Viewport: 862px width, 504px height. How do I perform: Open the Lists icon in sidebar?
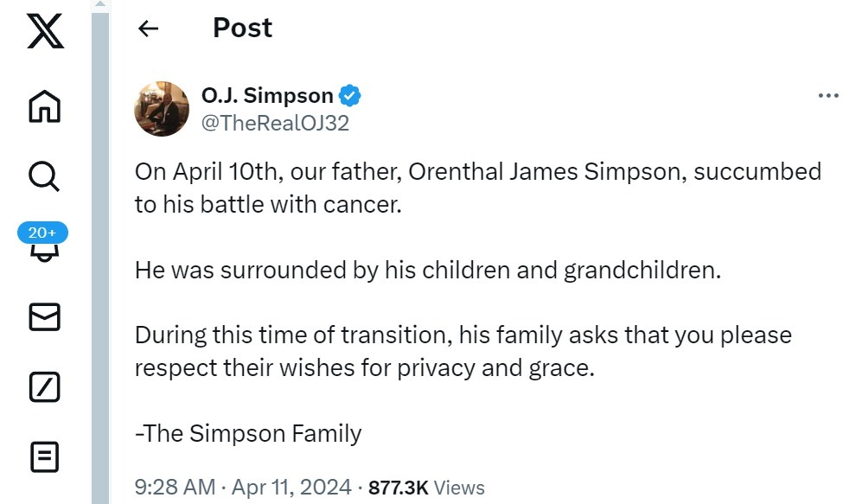(45, 457)
